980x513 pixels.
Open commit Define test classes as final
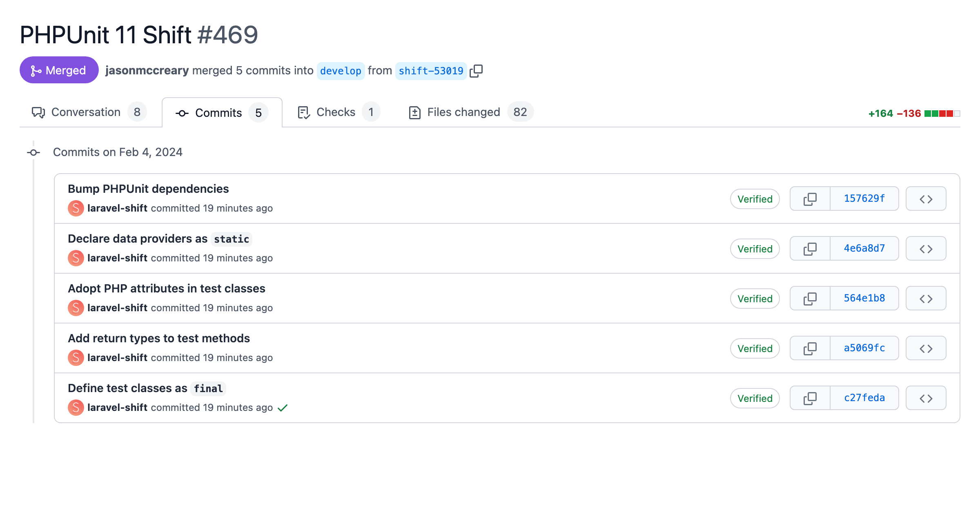tap(147, 388)
